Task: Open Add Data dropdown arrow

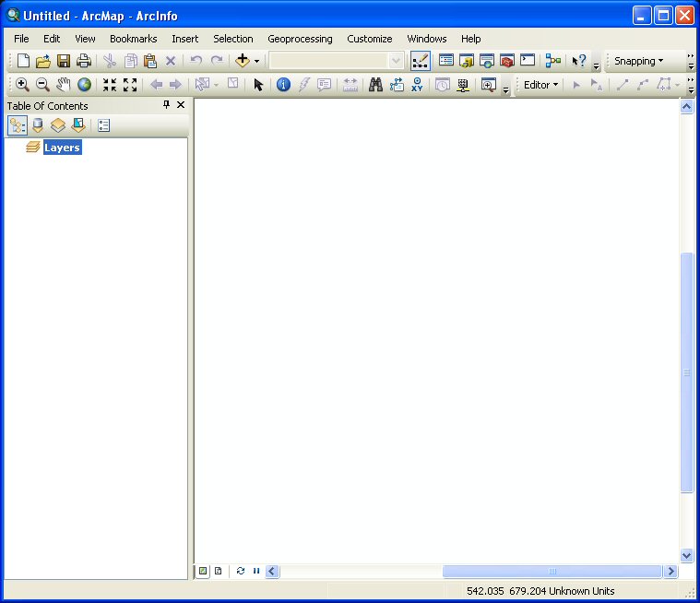Action: coord(256,61)
